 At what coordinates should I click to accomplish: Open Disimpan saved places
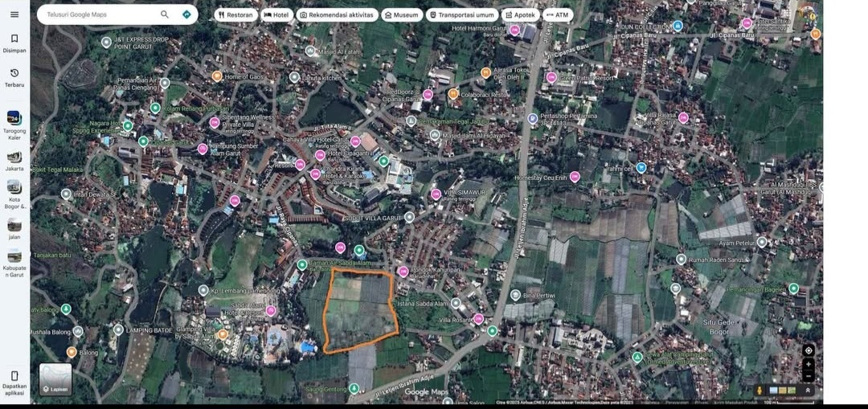point(14,43)
